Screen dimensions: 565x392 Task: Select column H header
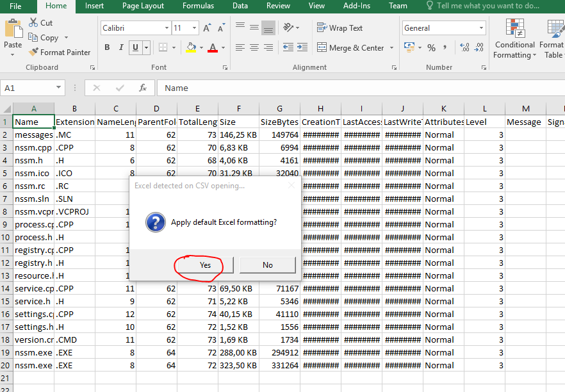point(320,108)
